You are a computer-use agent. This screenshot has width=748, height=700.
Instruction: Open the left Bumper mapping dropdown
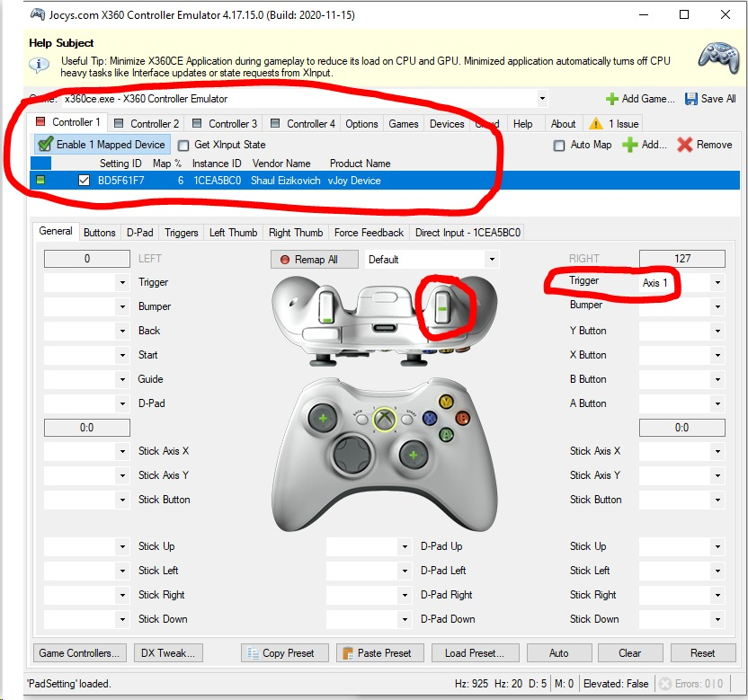click(122, 306)
